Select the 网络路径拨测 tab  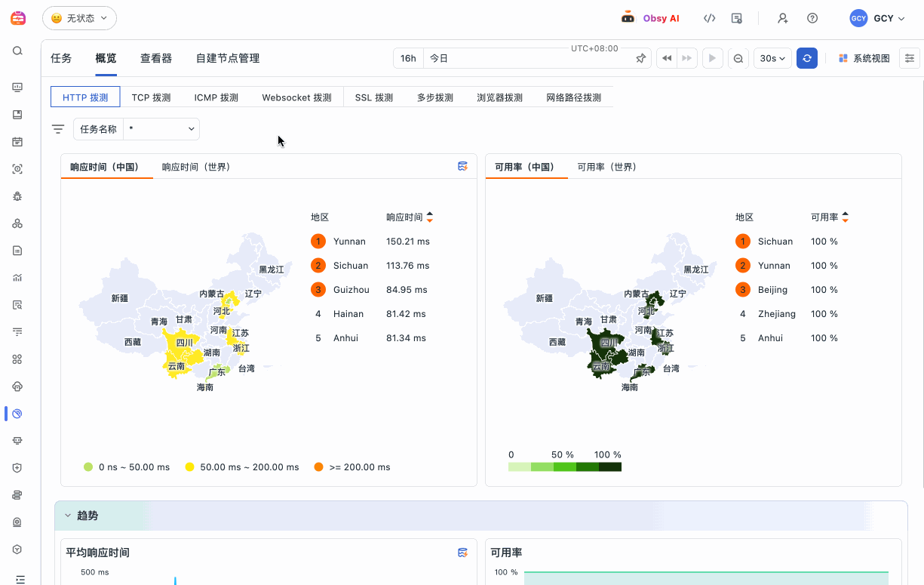(x=573, y=97)
